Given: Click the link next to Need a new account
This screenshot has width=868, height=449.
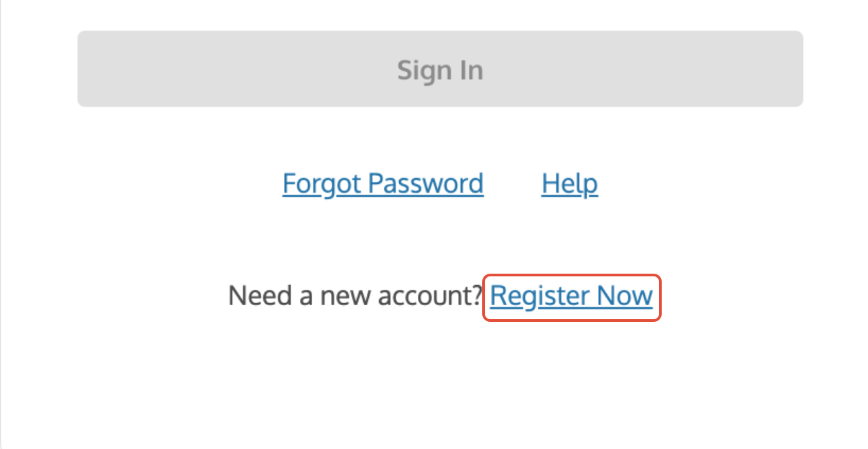Looking at the screenshot, I should [571, 296].
